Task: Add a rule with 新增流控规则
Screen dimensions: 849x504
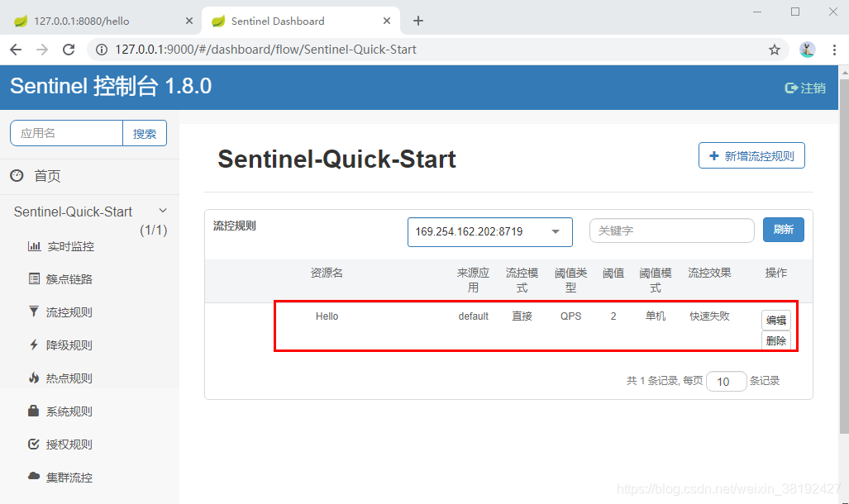Action: pyautogui.click(x=751, y=156)
